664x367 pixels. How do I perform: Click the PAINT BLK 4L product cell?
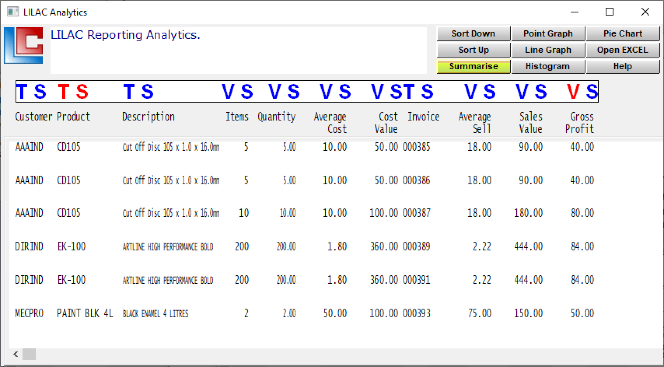(x=85, y=313)
